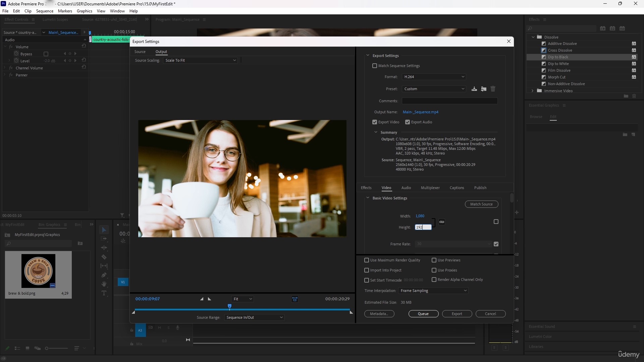
Task: Switch project panel to Icon View
Action: [28, 349]
